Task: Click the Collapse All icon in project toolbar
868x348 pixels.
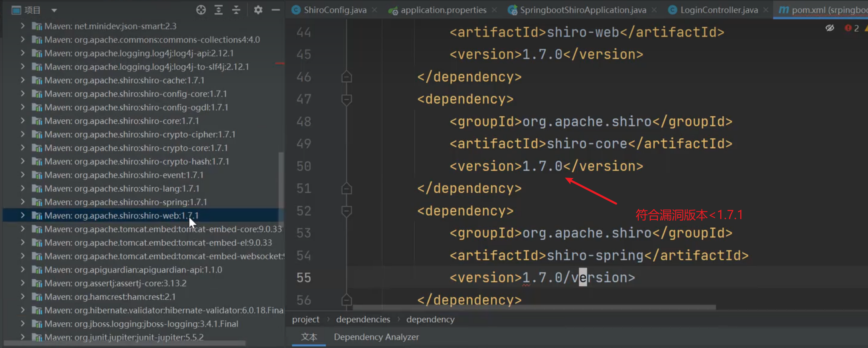Action: (x=236, y=10)
